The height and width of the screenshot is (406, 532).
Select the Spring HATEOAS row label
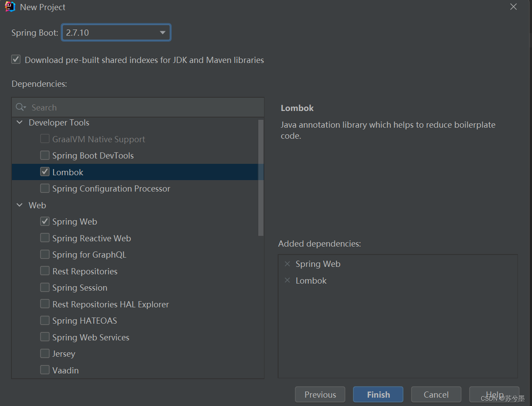click(84, 321)
